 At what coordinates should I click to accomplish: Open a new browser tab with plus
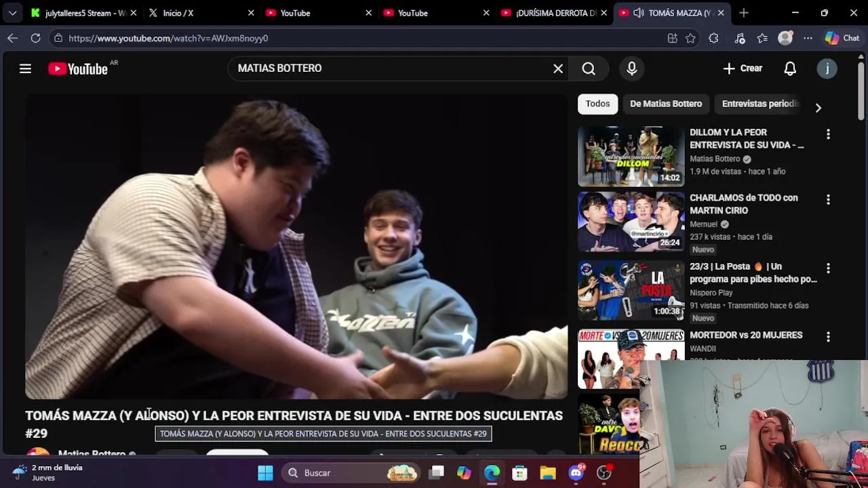click(x=744, y=13)
